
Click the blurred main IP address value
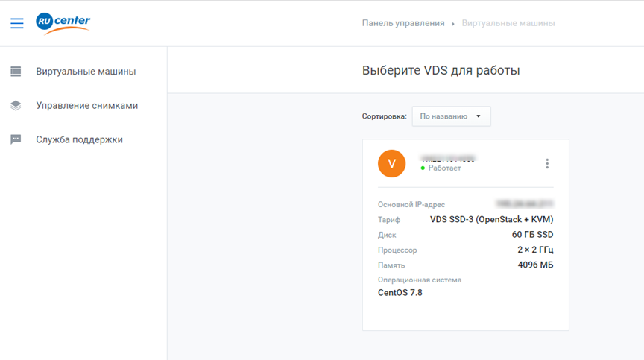[x=525, y=203]
